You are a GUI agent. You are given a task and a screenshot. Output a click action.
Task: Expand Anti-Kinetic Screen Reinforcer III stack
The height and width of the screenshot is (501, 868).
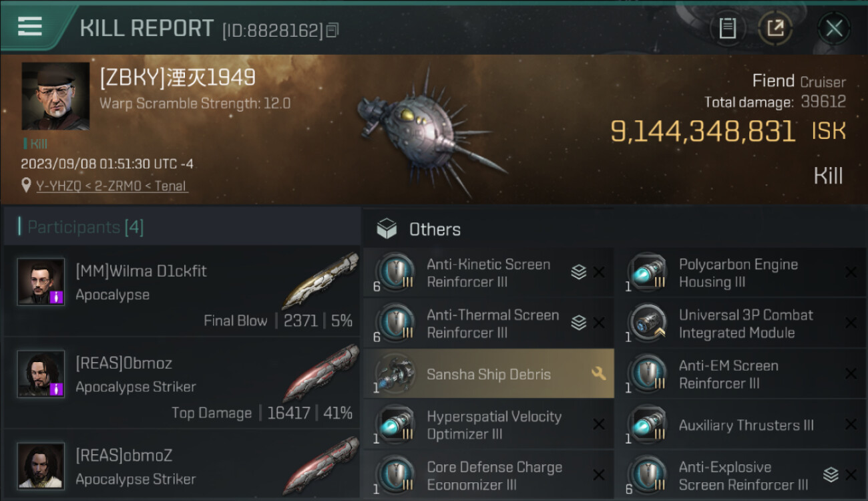(578, 272)
